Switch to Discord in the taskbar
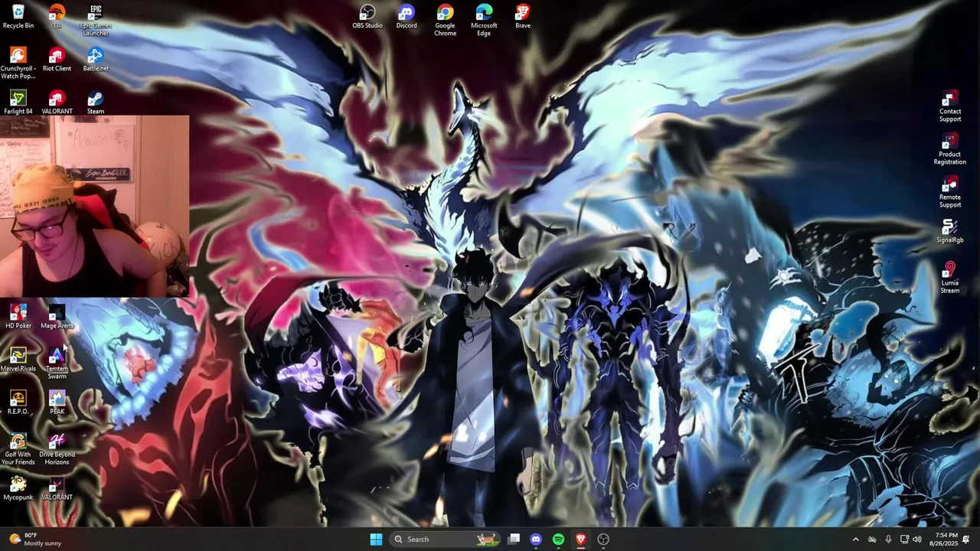The height and width of the screenshot is (551, 980). pyautogui.click(x=536, y=540)
